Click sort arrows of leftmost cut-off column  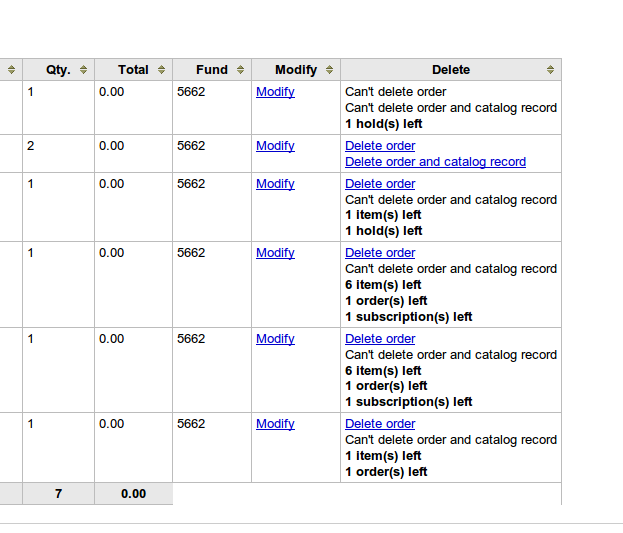(11, 70)
